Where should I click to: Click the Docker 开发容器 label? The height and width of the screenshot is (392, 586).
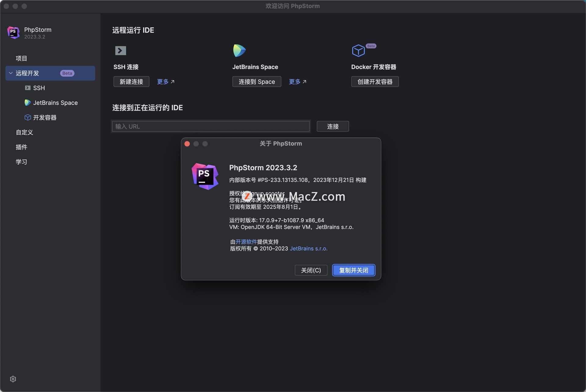pos(374,67)
